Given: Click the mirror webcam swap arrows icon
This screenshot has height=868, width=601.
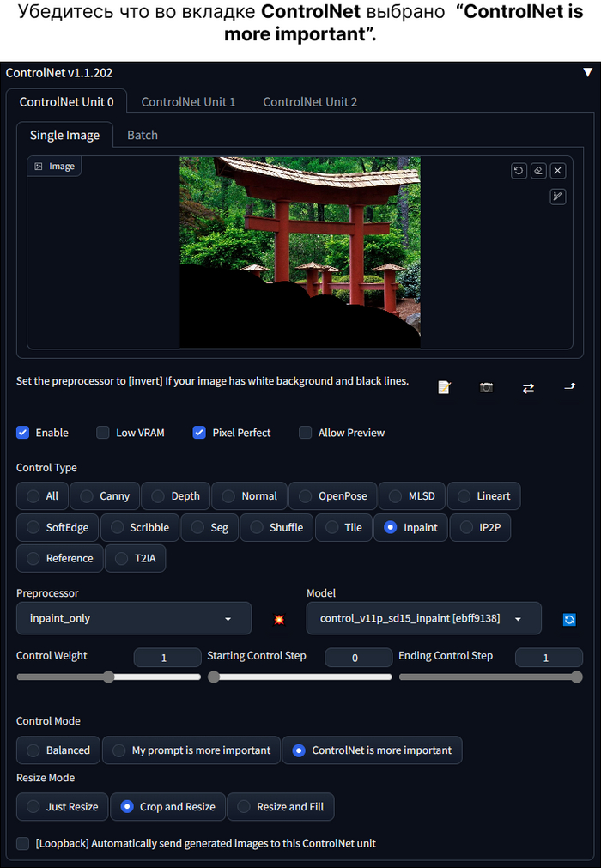Looking at the screenshot, I should (x=528, y=387).
